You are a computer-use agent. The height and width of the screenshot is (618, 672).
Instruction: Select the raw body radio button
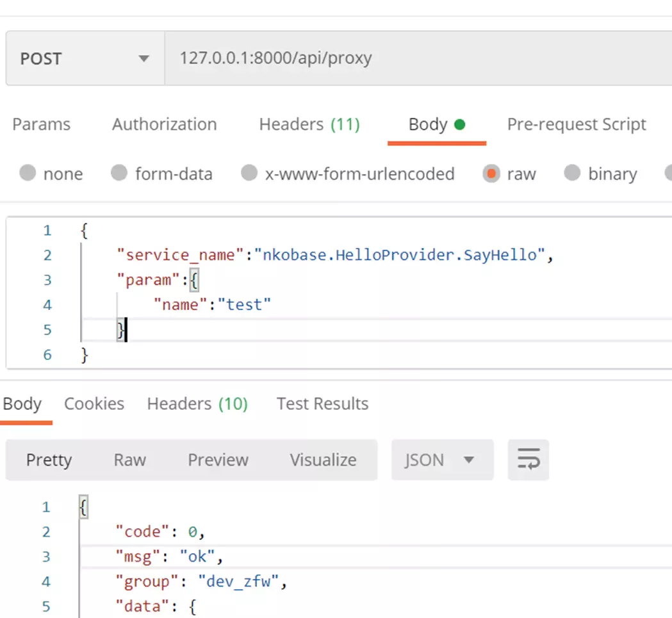pyautogui.click(x=491, y=173)
